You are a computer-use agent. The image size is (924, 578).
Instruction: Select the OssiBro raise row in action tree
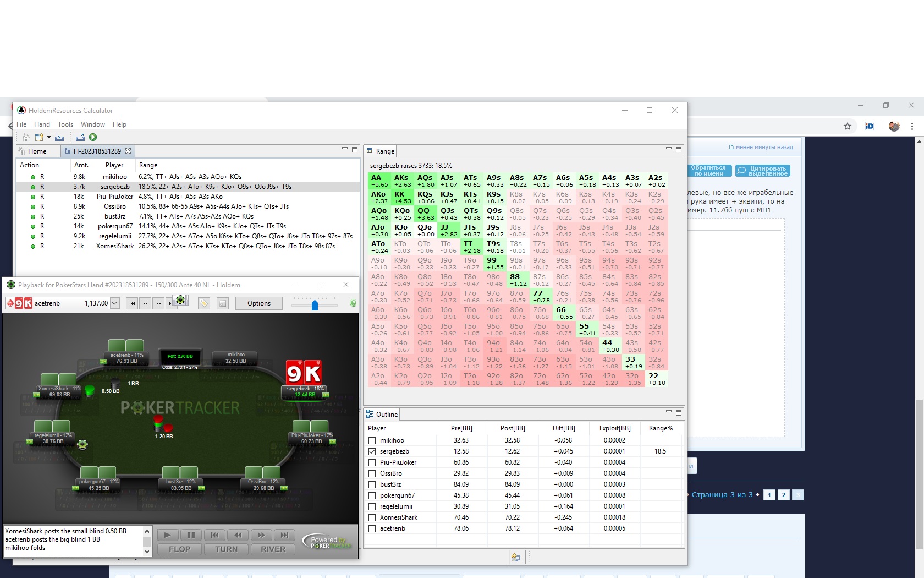188,206
